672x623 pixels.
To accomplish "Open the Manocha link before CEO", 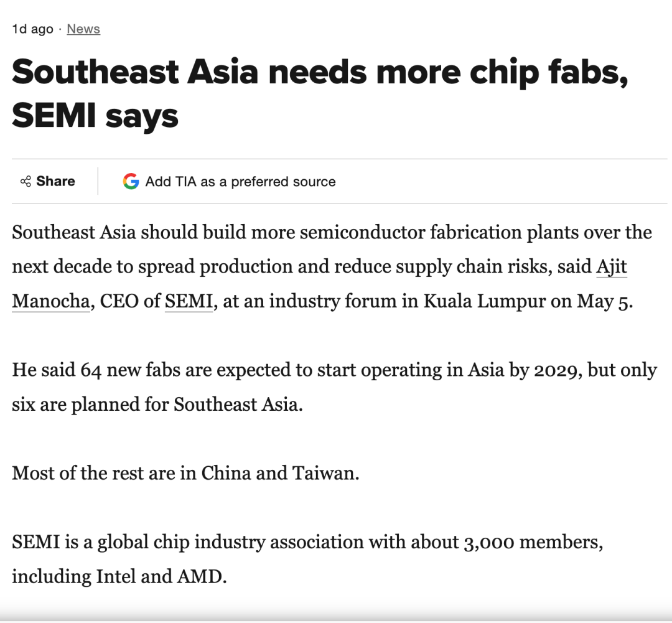I will click(51, 301).
